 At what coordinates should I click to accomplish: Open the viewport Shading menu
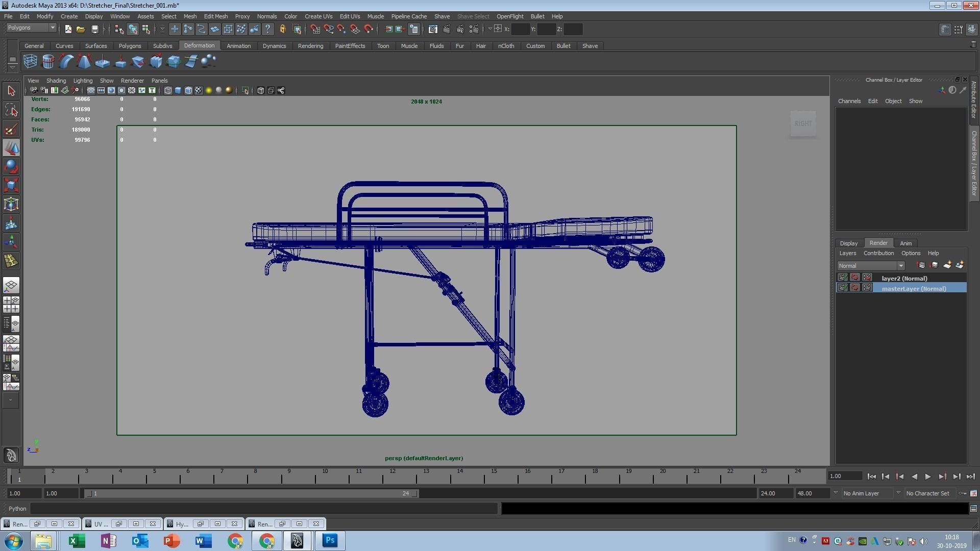[x=56, y=81]
